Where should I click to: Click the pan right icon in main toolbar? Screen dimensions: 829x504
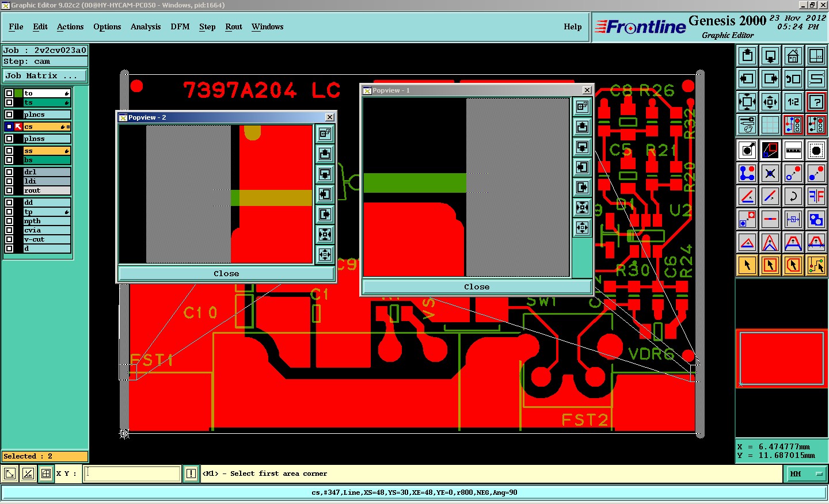(770, 79)
